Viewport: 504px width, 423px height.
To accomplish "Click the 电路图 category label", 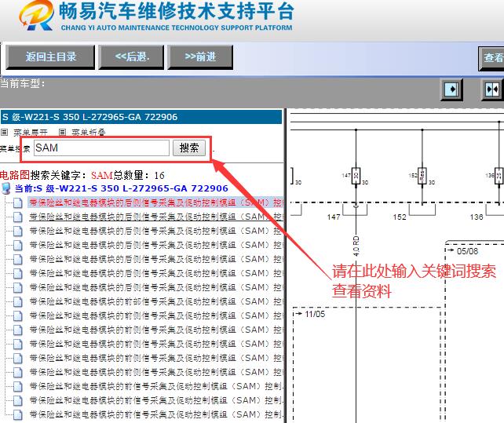I will 15,175.
